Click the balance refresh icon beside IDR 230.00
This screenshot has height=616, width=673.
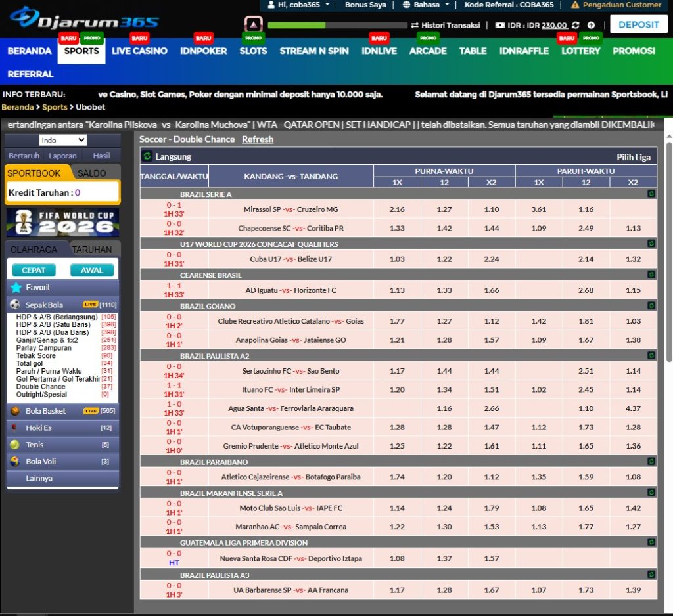coord(576,25)
